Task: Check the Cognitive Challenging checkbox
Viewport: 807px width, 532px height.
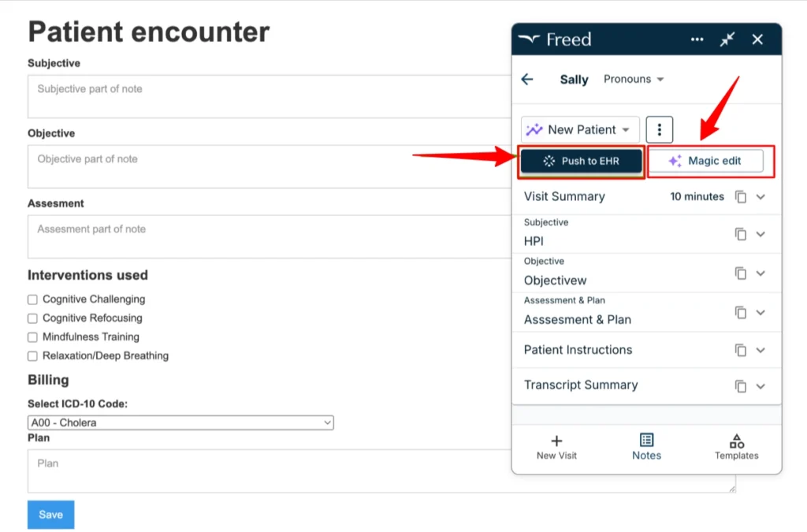Action: [x=32, y=299]
